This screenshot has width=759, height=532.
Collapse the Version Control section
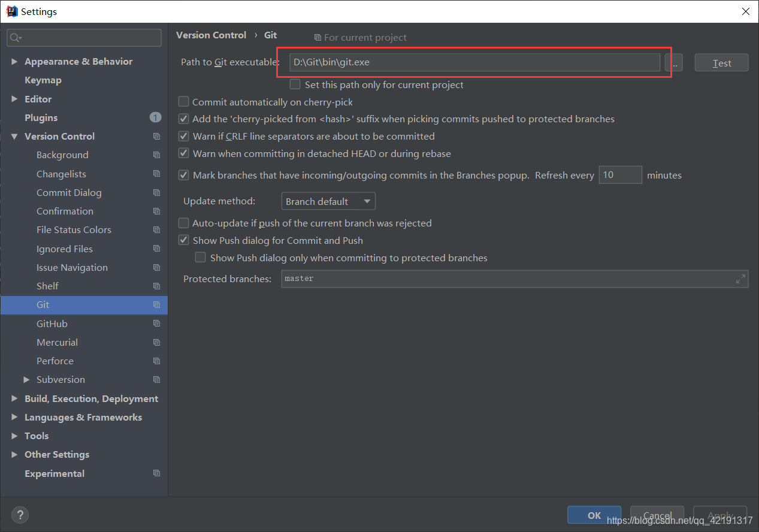(14, 137)
